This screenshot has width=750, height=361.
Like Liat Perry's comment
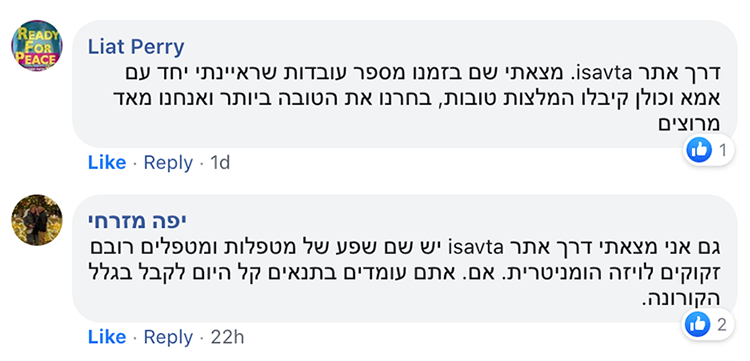pos(107,163)
